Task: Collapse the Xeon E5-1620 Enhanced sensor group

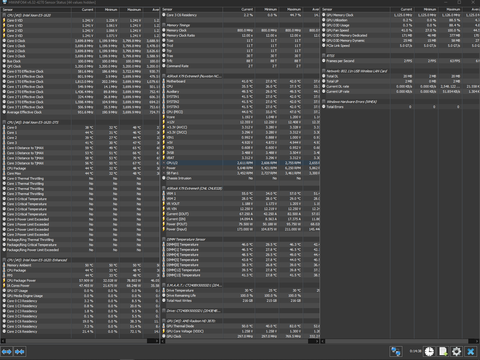Action: [4, 260]
